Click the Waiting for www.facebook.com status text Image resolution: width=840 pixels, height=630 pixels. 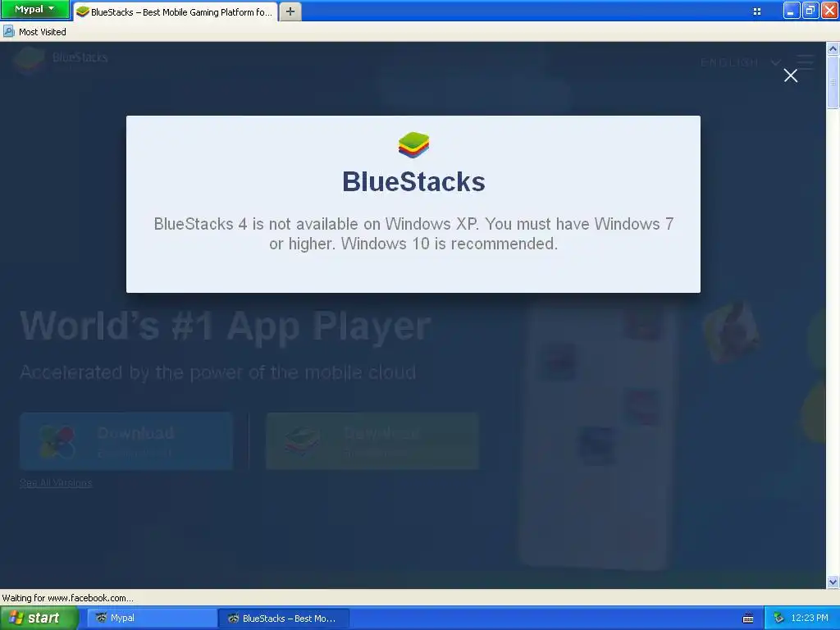[x=67, y=598]
